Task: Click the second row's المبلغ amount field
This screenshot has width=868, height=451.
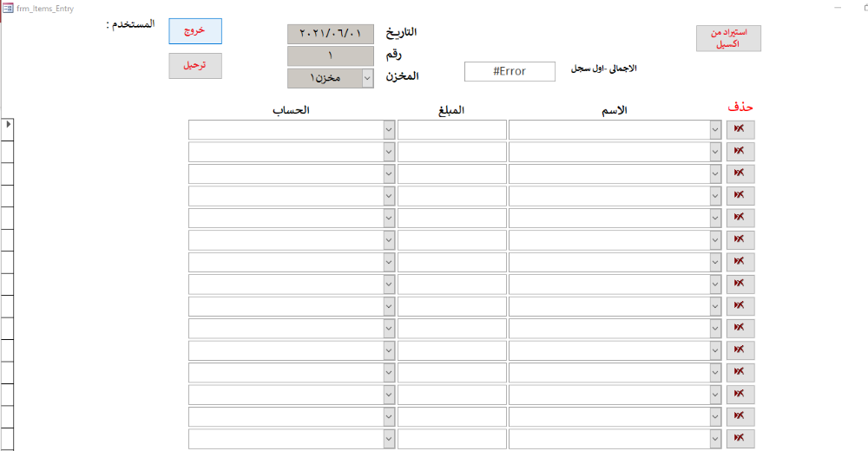Action: click(451, 152)
